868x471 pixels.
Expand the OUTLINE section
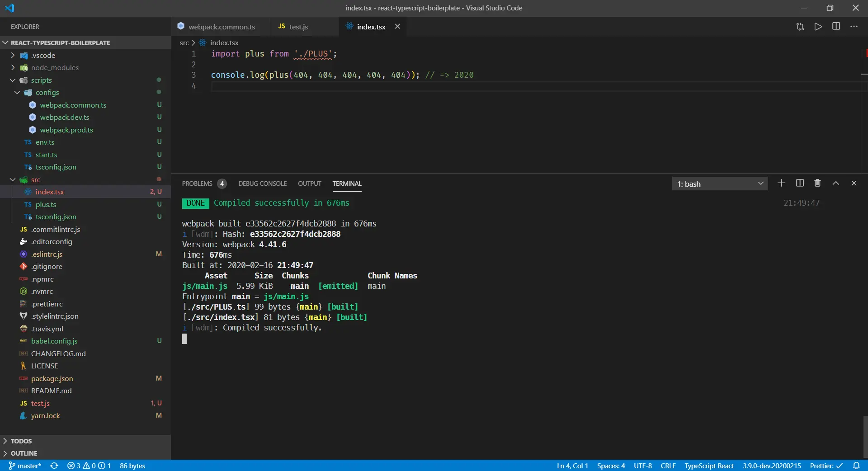tap(85, 453)
